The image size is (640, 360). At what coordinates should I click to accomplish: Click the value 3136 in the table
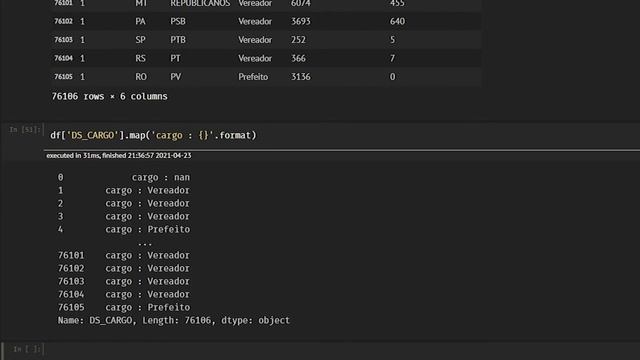pos(301,77)
